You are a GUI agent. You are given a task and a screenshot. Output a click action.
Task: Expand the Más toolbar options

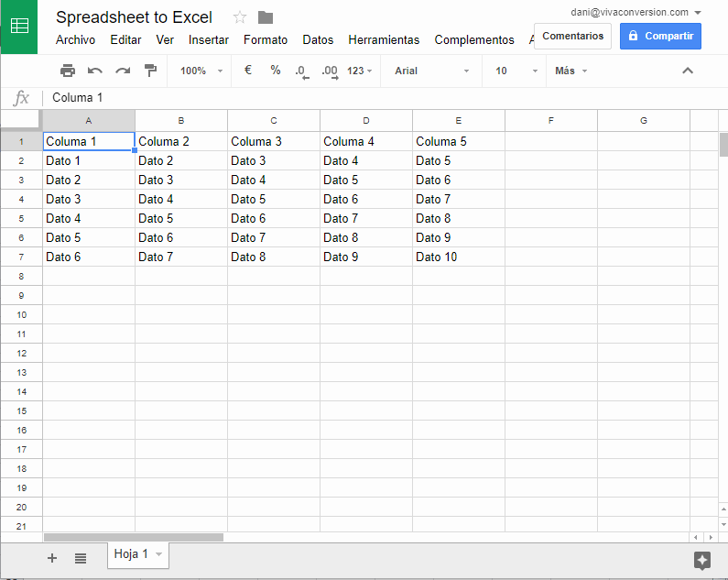(x=571, y=71)
